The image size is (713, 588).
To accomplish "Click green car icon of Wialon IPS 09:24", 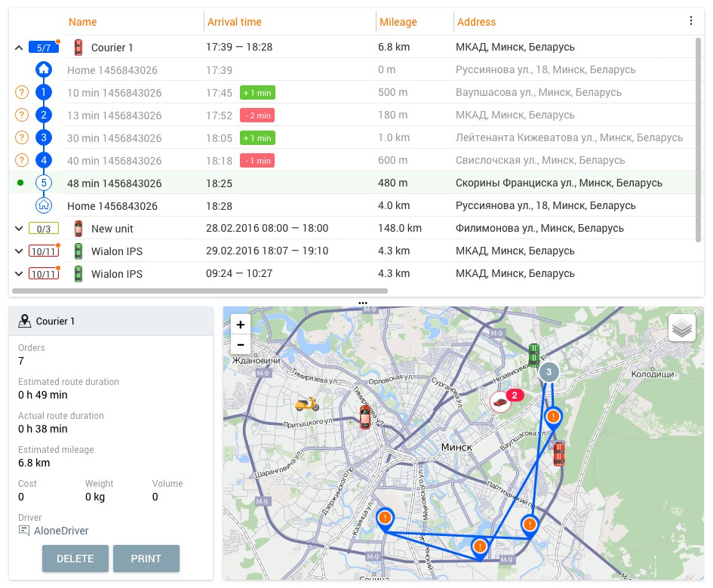I will click(x=78, y=274).
